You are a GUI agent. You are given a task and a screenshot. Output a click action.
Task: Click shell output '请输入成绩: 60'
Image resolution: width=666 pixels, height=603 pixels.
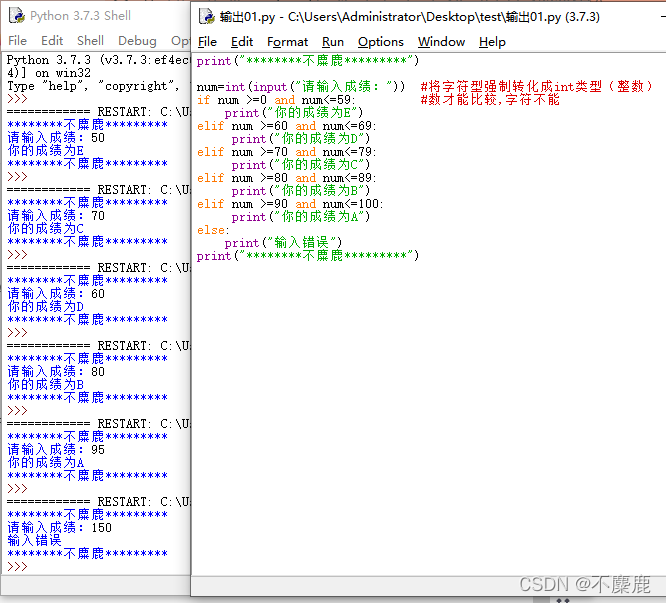(56, 294)
